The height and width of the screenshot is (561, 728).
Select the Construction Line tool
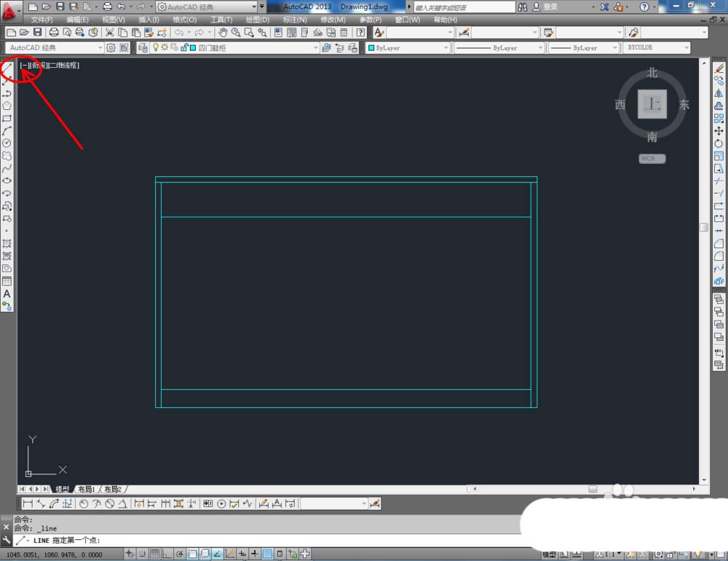pos(7,81)
